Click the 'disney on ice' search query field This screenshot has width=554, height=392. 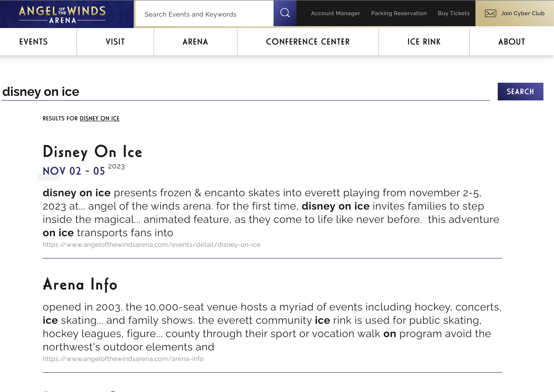pos(246,92)
